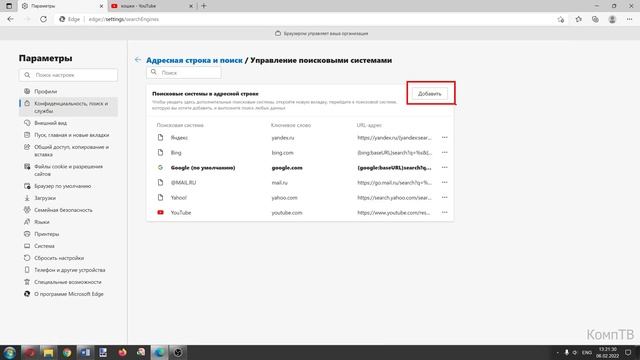This screenshot has height=360, width=640.
Task: Launch Chrome from the taskbar
Action: pyautogui.click(x=67, y=353)
